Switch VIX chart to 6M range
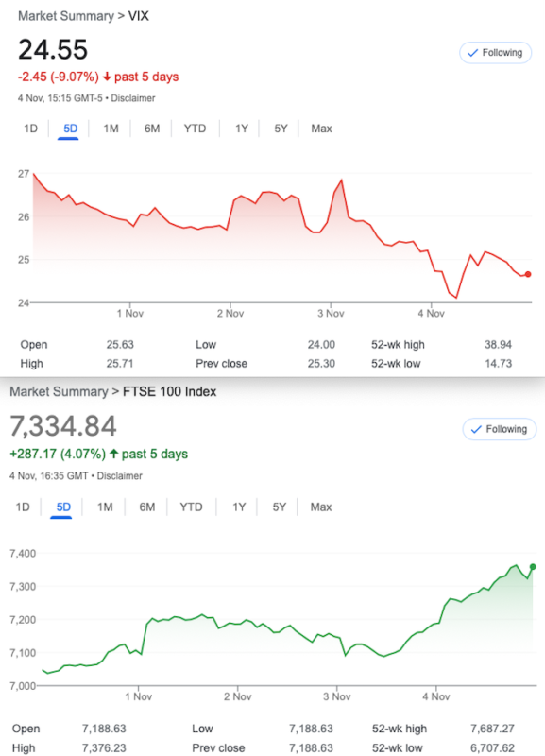Image resolution: width=545 pixels, height=756 pixels. click(x=152, y=129)
